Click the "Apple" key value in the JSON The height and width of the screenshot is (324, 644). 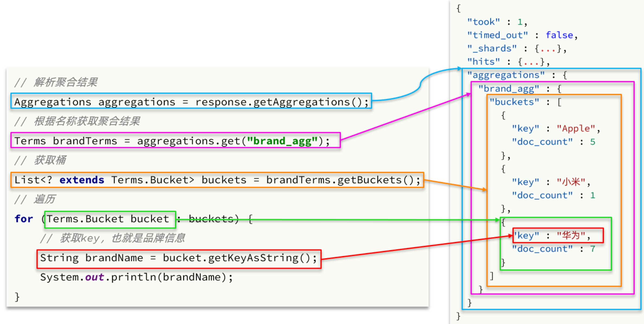pos(576,128)
